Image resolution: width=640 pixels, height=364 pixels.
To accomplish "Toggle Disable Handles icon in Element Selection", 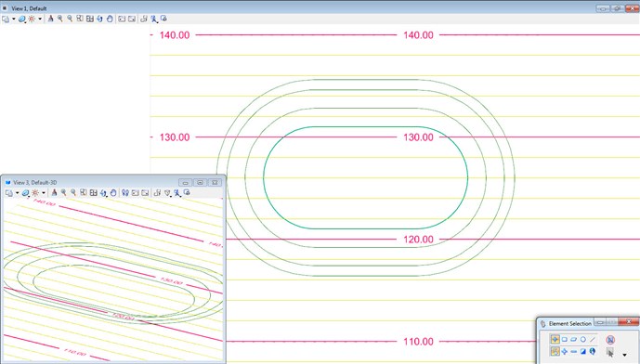I will pyautogui.click(x=610, y=340).
